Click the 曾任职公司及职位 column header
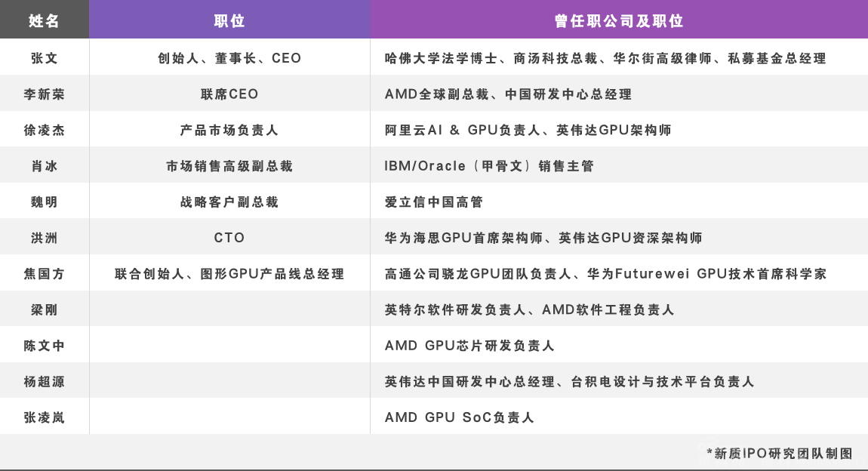This screenshot has width=868, height=471. tap(619, 21)
